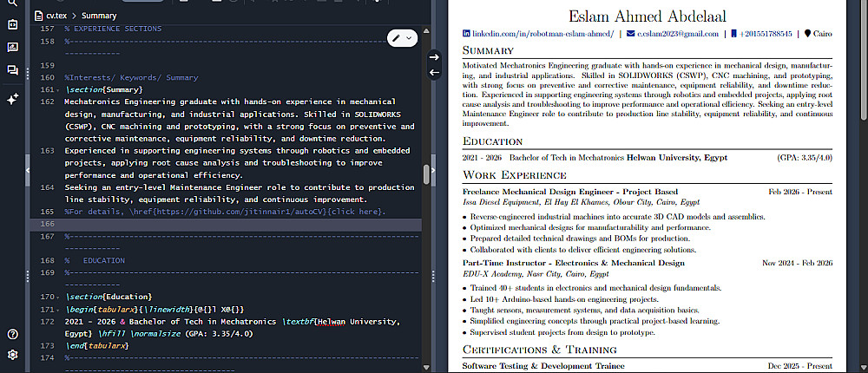
Task: Click 'Part-Time Instructor - Electronics & Mechanical Design'
Action: [x=574, y=264]
